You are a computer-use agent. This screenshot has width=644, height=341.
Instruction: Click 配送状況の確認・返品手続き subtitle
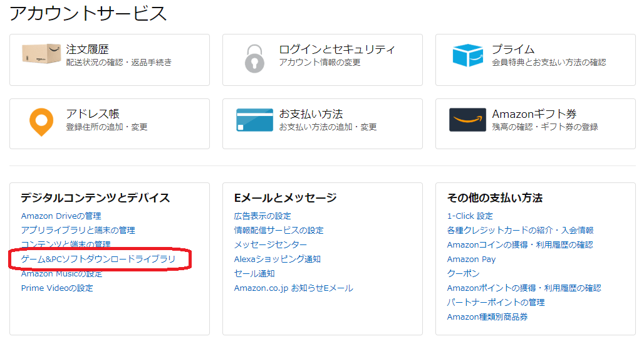pos(118,63)
